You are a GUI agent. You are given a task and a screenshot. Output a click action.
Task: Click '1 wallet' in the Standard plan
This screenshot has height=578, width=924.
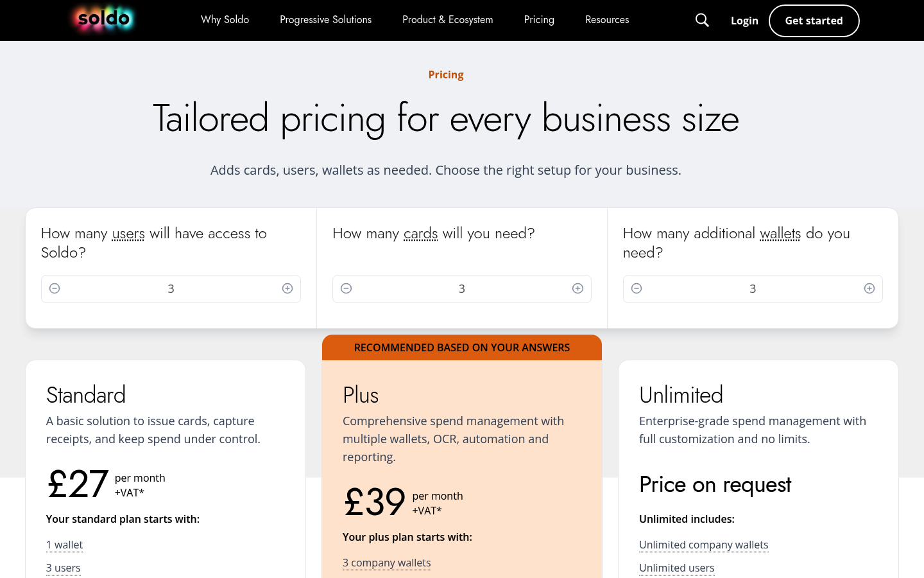[x=64, y=545]
